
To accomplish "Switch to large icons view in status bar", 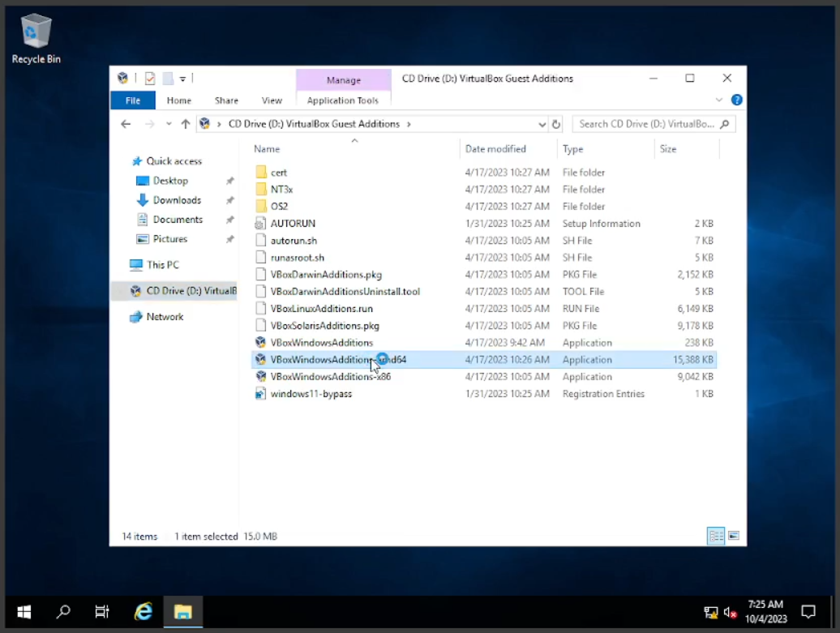I will click(x=734, y=536).
